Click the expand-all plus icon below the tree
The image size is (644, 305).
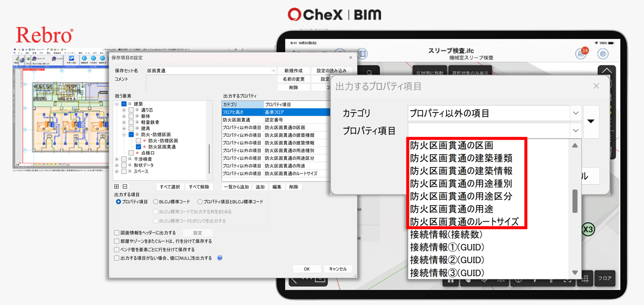click(x=116, y=187)
